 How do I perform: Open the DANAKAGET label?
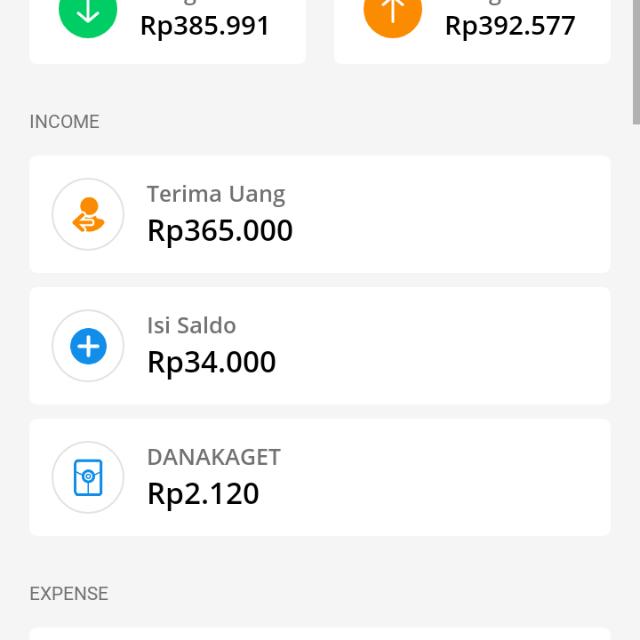coord(214,457)
